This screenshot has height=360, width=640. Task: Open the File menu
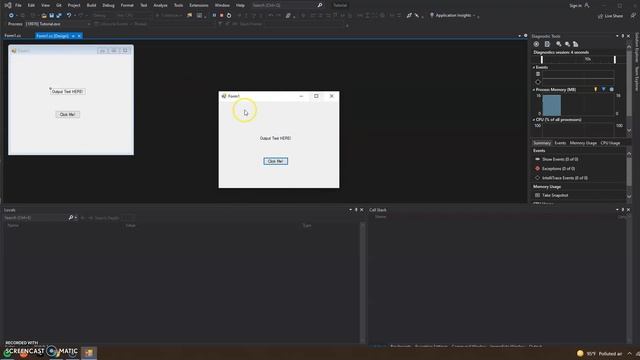[x=18, y=5]
